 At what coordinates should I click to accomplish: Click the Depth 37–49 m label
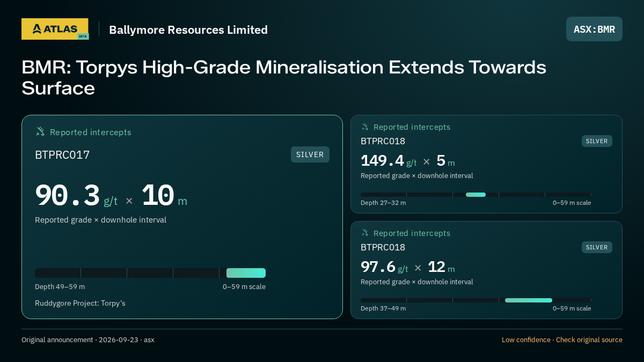pyautogui.click(x=383, y=308)
